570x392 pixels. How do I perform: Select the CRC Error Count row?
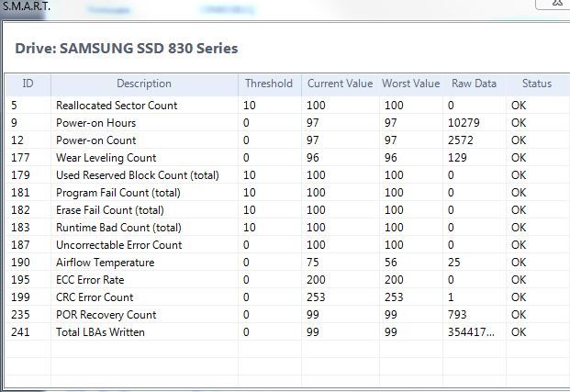(287, 297)
